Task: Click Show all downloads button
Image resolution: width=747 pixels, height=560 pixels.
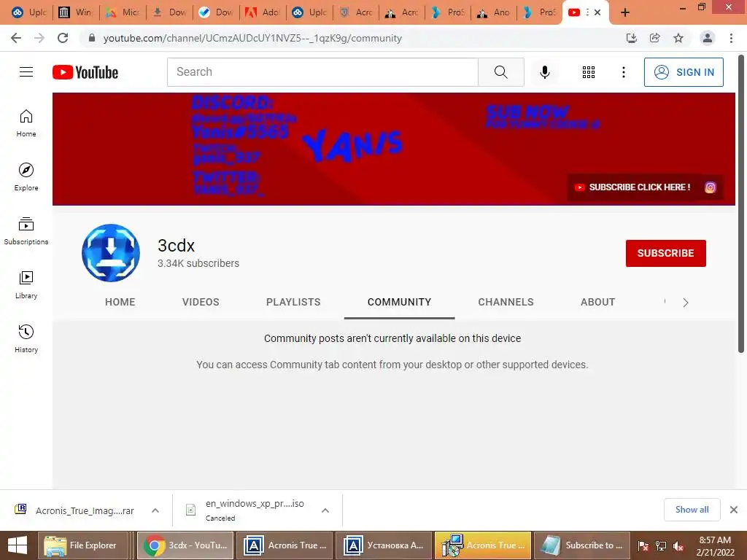Action: [x=692, y=510]
